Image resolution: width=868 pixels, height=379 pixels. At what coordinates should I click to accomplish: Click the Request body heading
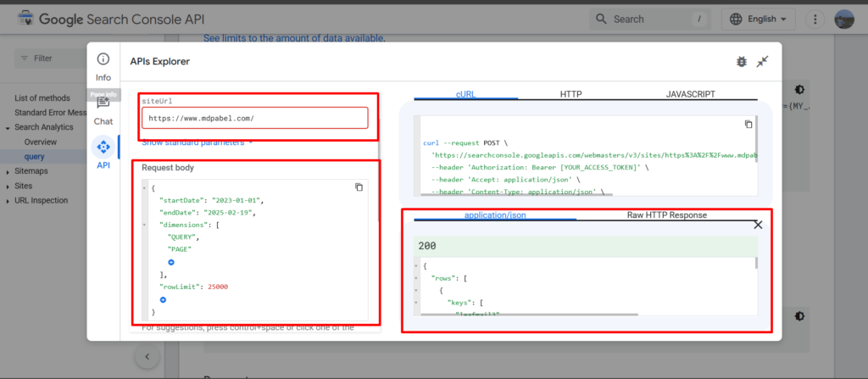coord(168,167)
